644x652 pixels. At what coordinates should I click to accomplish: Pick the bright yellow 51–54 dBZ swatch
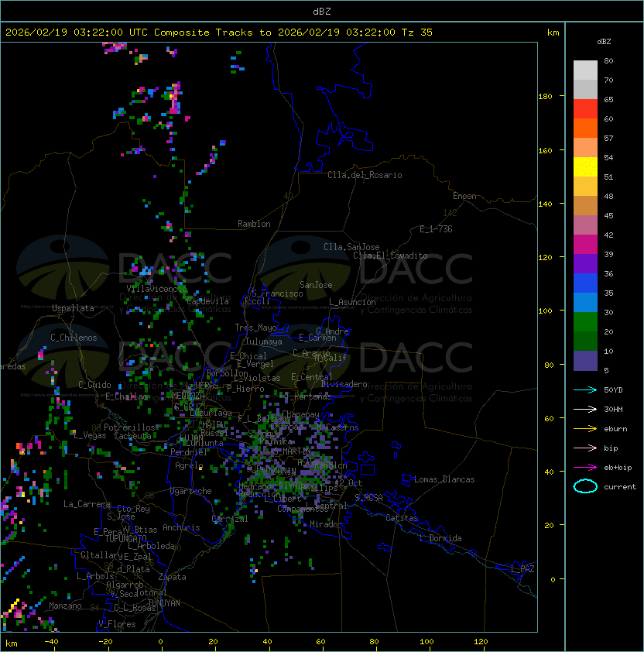point(585,167)
